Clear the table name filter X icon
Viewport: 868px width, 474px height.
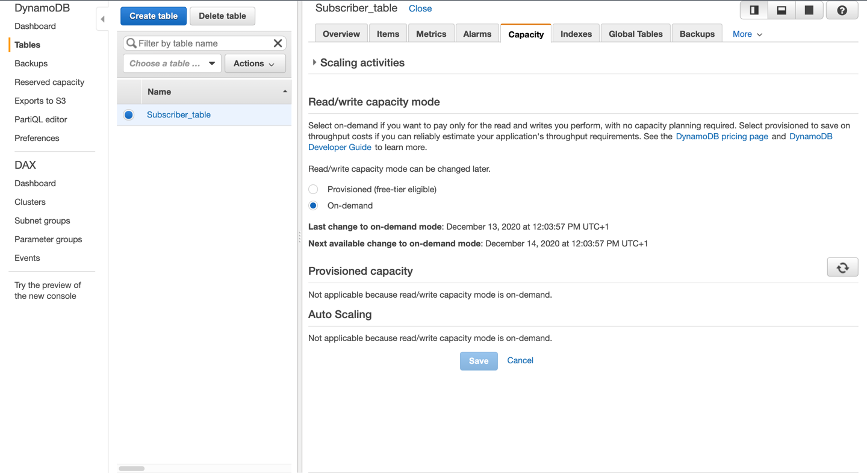[x=278, y=44]
